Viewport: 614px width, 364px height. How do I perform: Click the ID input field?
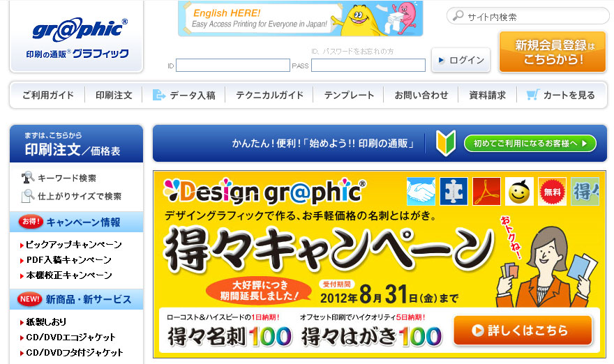(x=233, y=66)
